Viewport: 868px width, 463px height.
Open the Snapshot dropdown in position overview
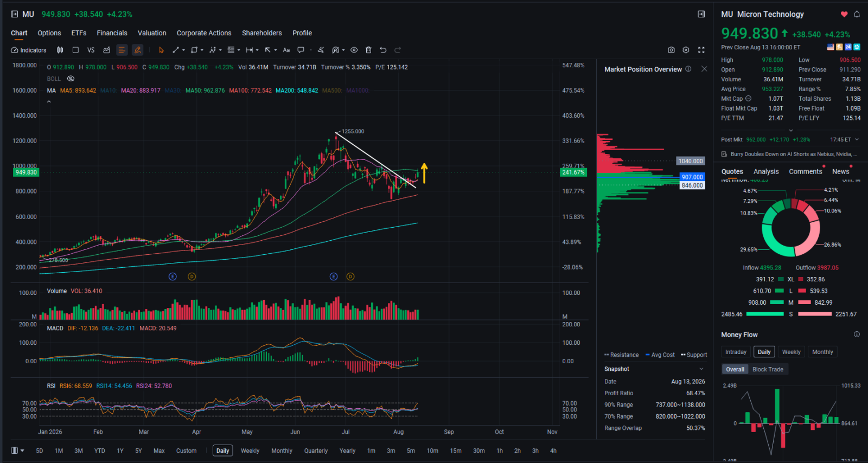click(701, 369)
